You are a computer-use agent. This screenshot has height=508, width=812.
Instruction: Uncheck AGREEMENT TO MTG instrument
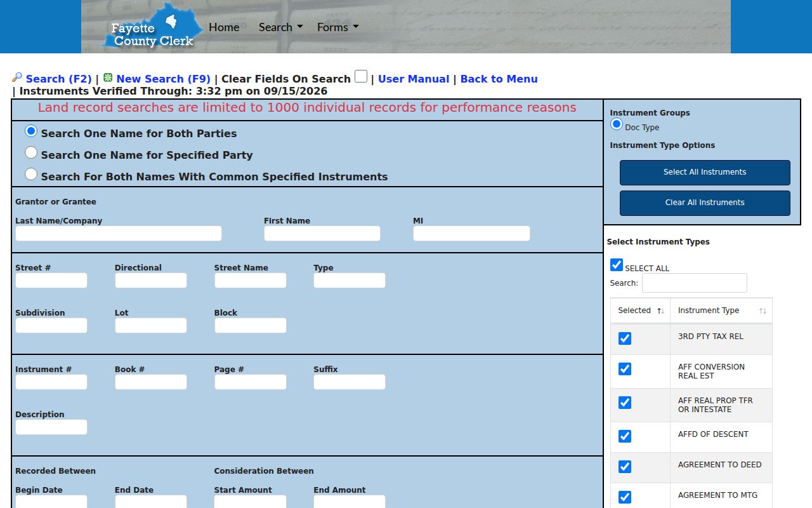625,497
